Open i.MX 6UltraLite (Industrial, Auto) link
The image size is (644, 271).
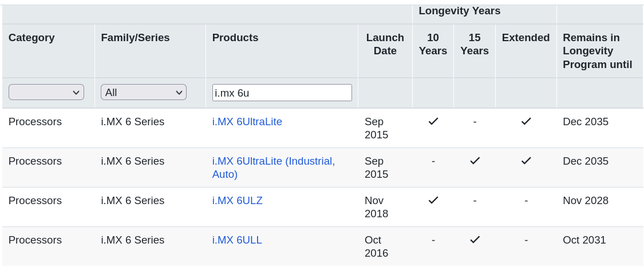[x=274, y=168]
